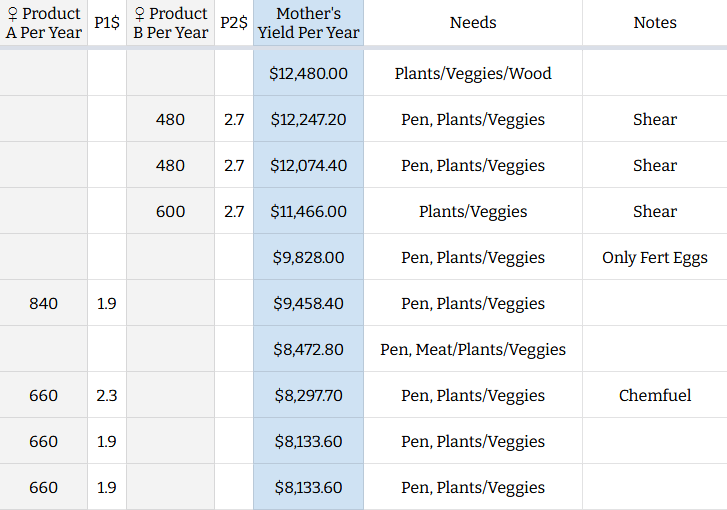This screenshot has height=510, width=727.
Task: Select the 600 Product B cell
Action: pos(170,211)
